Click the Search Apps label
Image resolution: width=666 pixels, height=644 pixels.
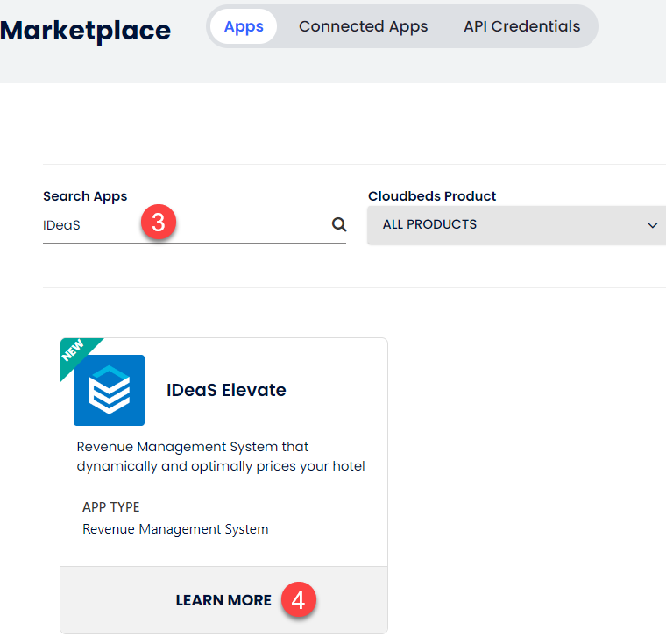[85, 196]
